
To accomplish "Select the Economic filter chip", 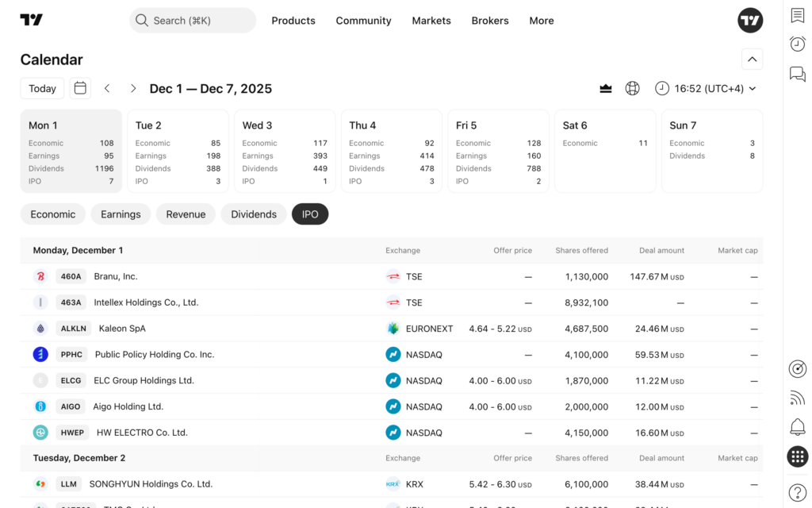I will point(52,214).
